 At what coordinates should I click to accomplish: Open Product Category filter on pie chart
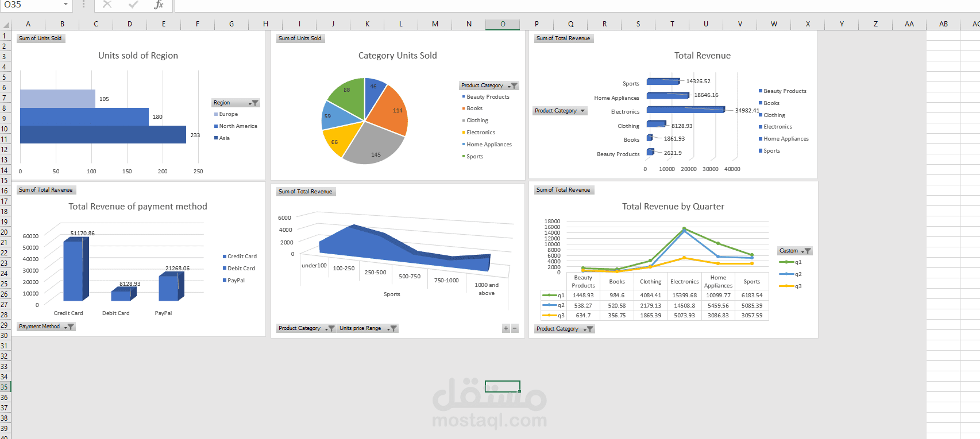(x=489, y=86)
